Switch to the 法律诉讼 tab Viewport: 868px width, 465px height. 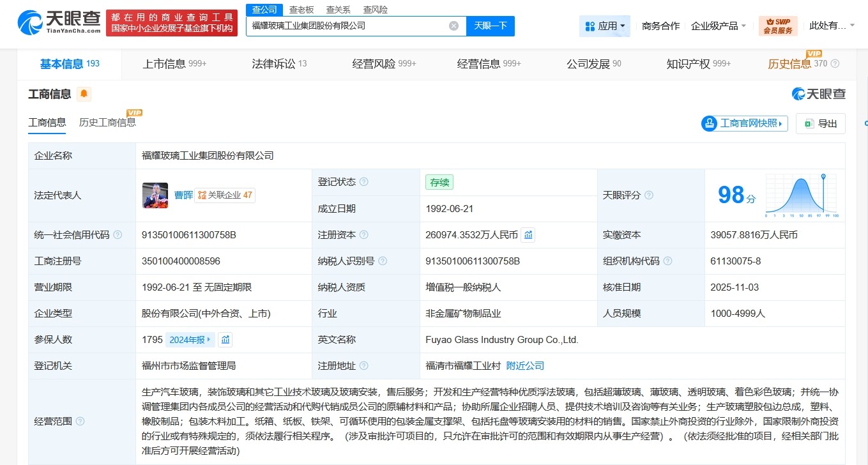[274, 64]
